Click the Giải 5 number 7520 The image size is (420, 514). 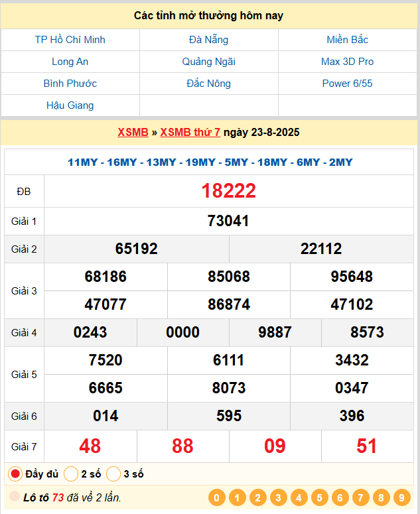[x=105, y=360]
